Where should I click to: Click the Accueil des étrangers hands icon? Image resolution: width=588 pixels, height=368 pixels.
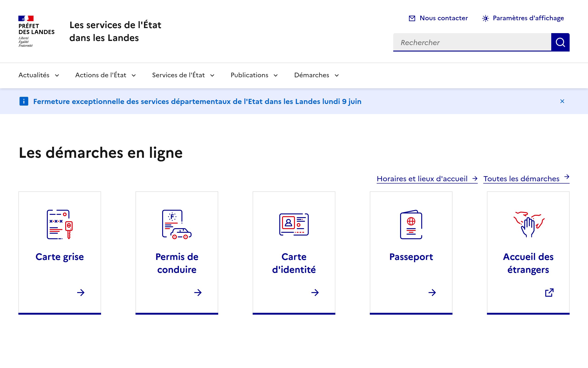pos(529,224)
